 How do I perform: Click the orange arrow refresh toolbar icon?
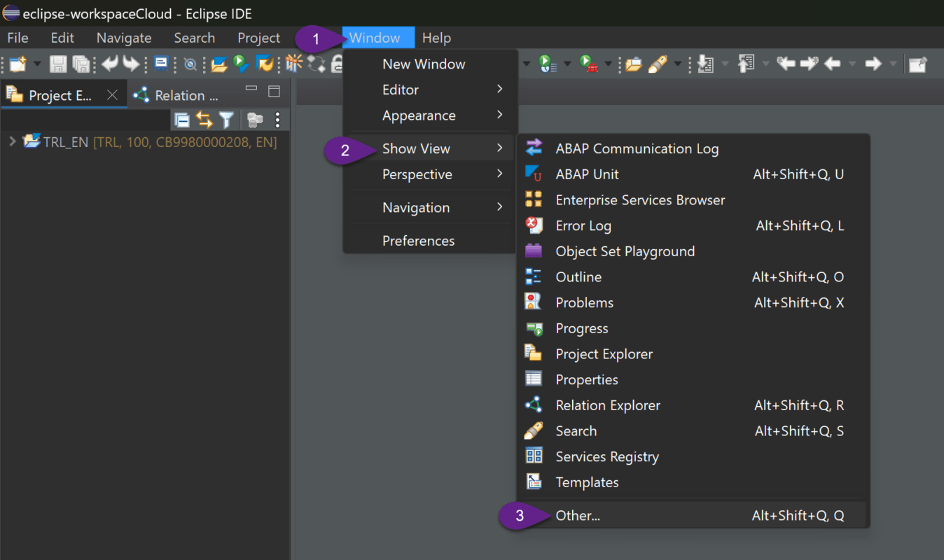click(265, 64)
